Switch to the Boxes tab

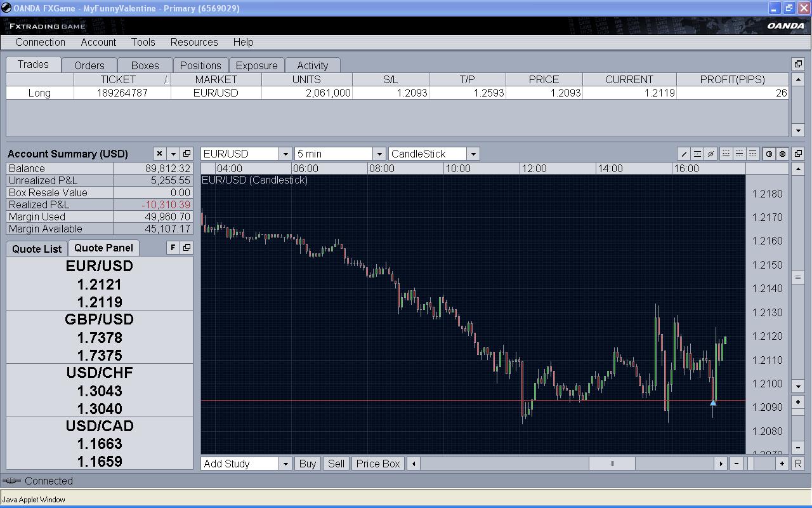pos(145,65)
